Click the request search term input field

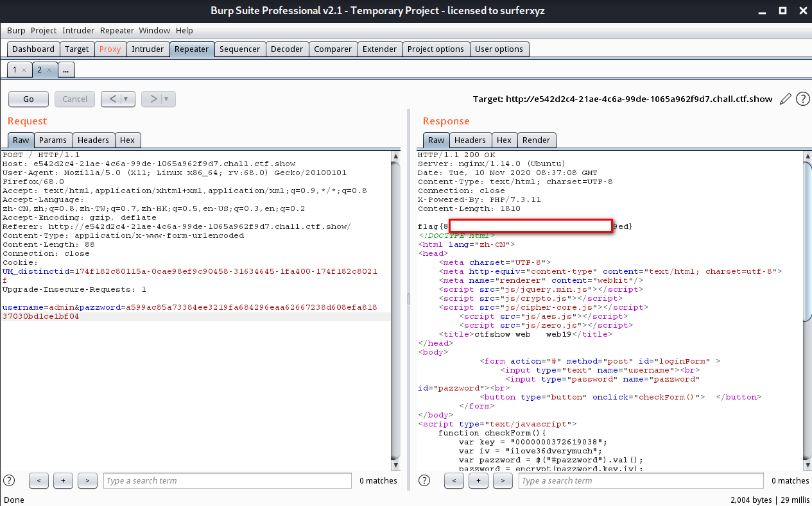click(x=227, y=480)
